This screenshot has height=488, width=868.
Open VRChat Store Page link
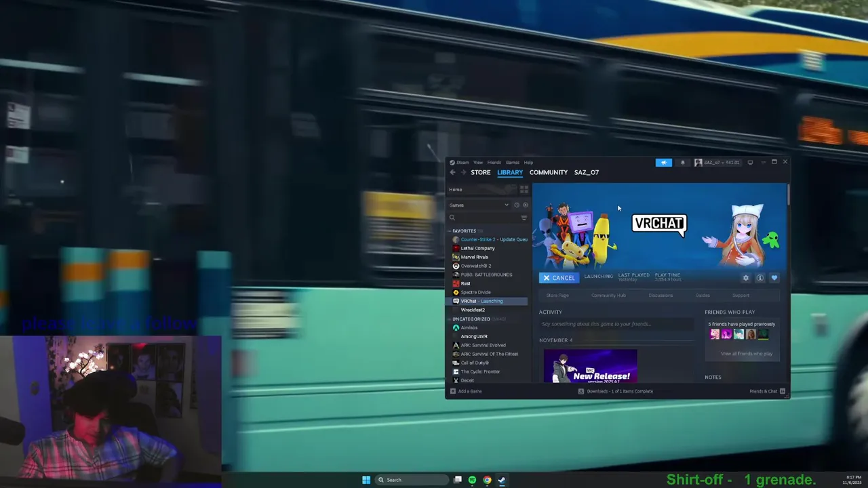557,296
